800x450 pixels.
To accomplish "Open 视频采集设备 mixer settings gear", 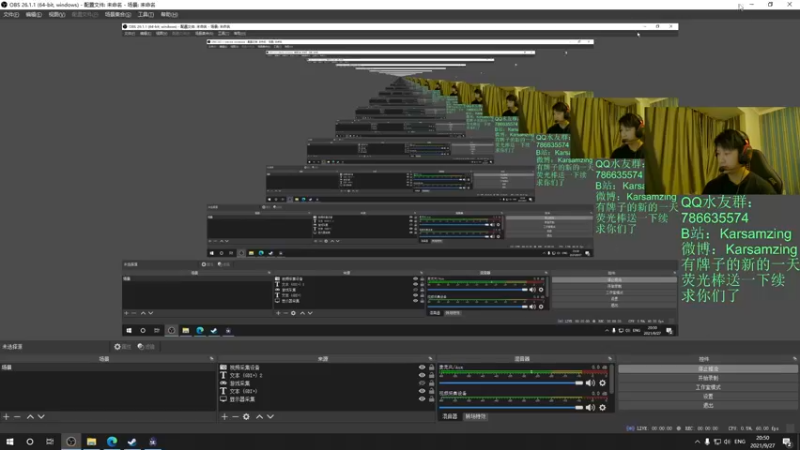I will pos(603,408).
